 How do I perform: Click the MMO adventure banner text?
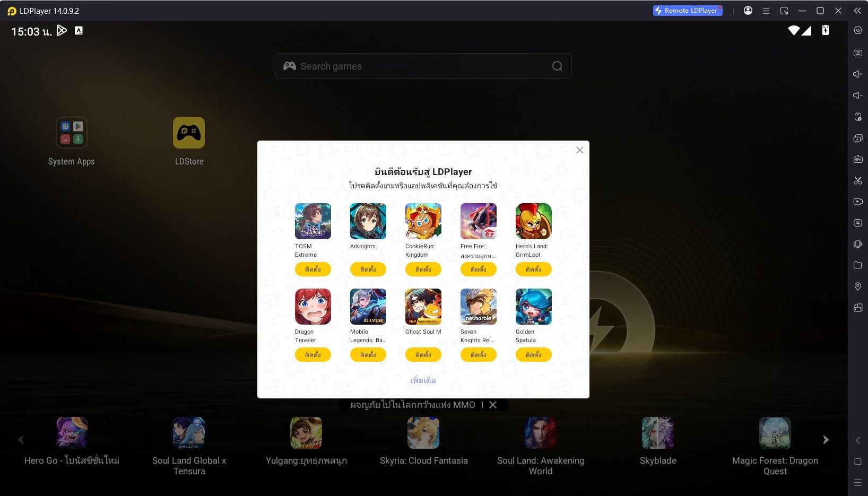click(x=412, y=405)
